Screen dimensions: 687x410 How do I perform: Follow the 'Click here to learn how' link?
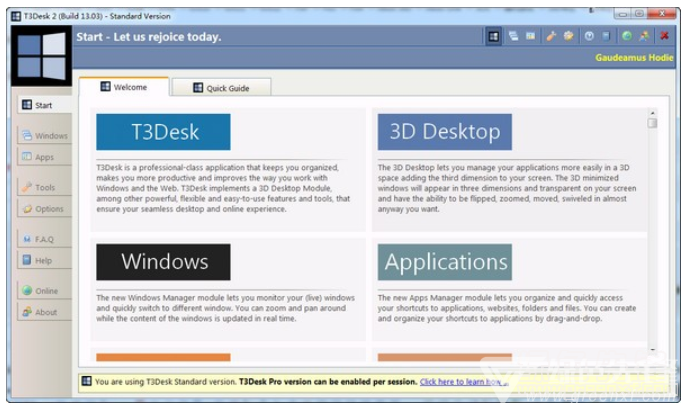[464, 382]
